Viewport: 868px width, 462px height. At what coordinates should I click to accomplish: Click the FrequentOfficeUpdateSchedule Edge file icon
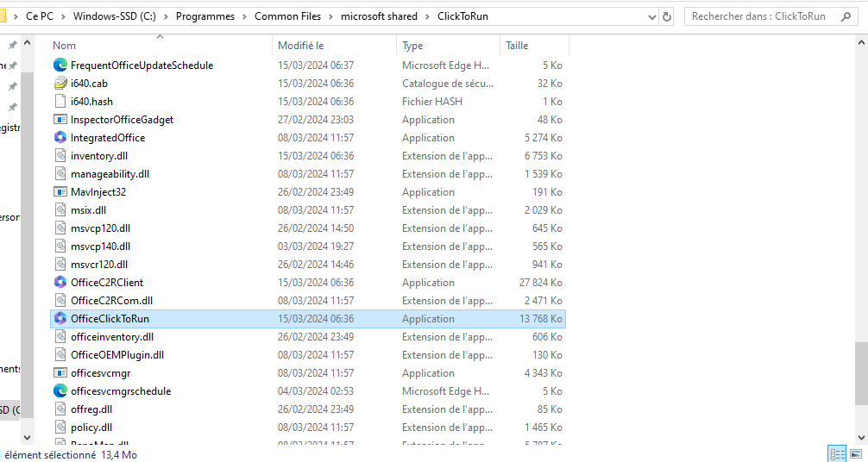pos(60,66)
